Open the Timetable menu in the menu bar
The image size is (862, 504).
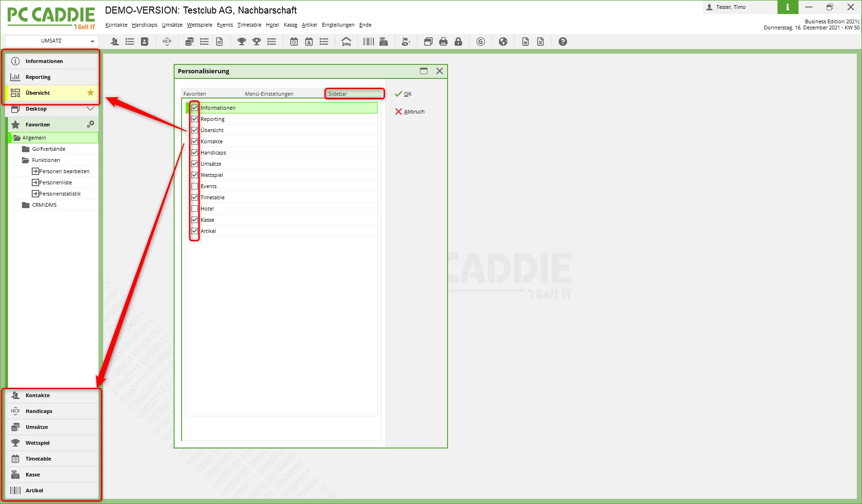pyautogui.click(x=249, y=25)
